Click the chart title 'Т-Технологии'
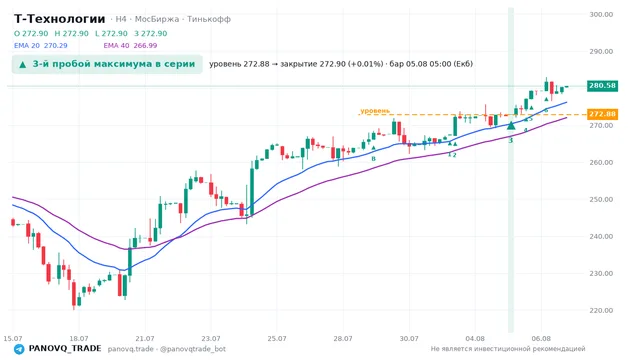The height and width of the screenshot is (360, 640). [60, 19]
